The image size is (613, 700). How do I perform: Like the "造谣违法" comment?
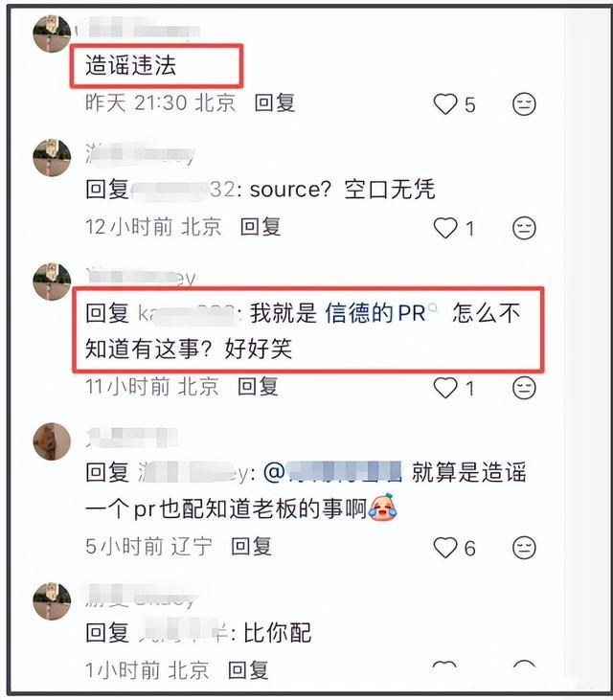[445, 104]
